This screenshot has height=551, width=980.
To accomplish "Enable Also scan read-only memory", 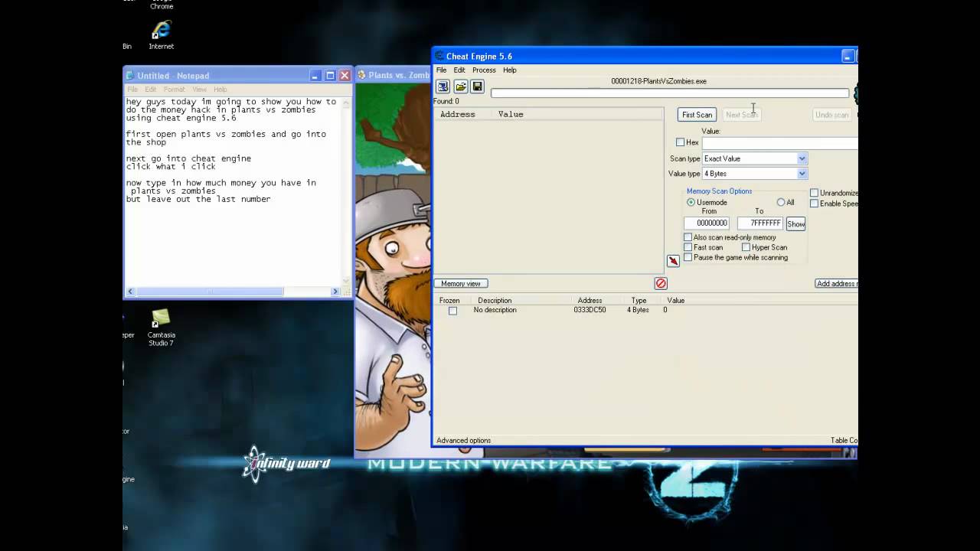I will [688, 237].
